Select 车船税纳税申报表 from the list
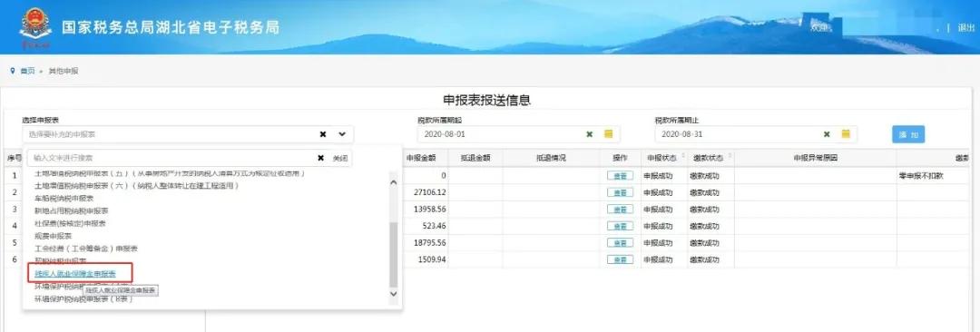Image resolution: width=980 pixels, height=332 pixels. tap(64, 198)
